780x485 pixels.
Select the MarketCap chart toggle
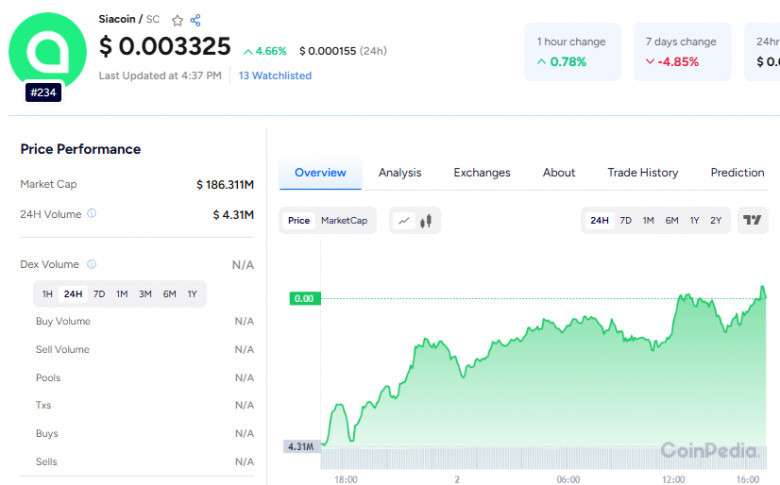(344, 220)
